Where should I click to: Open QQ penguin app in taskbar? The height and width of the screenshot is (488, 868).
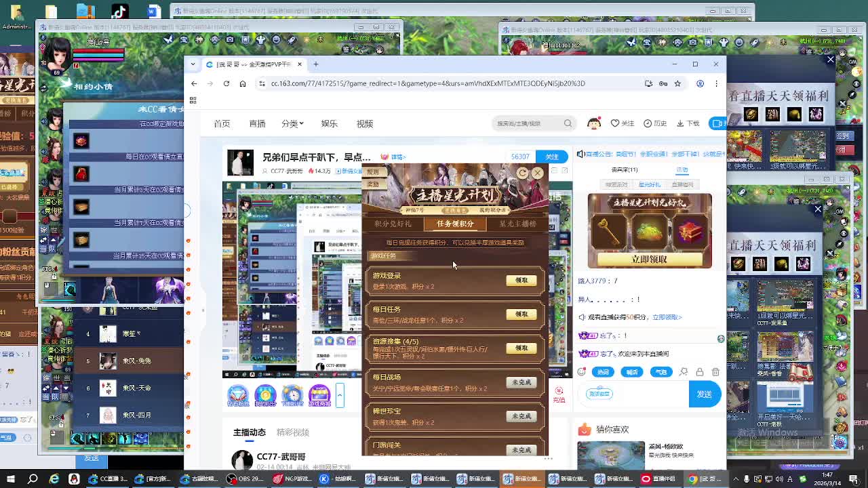pos(74,479)
